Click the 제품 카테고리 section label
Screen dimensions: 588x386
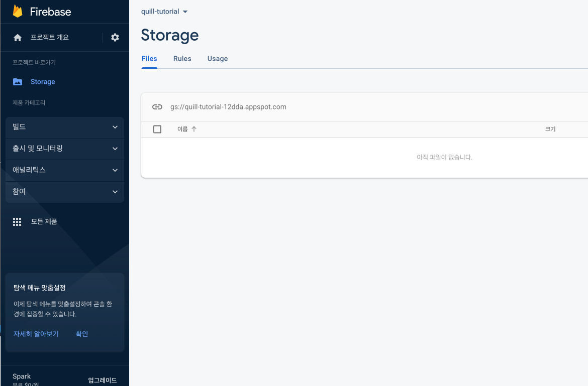(29, 102)
